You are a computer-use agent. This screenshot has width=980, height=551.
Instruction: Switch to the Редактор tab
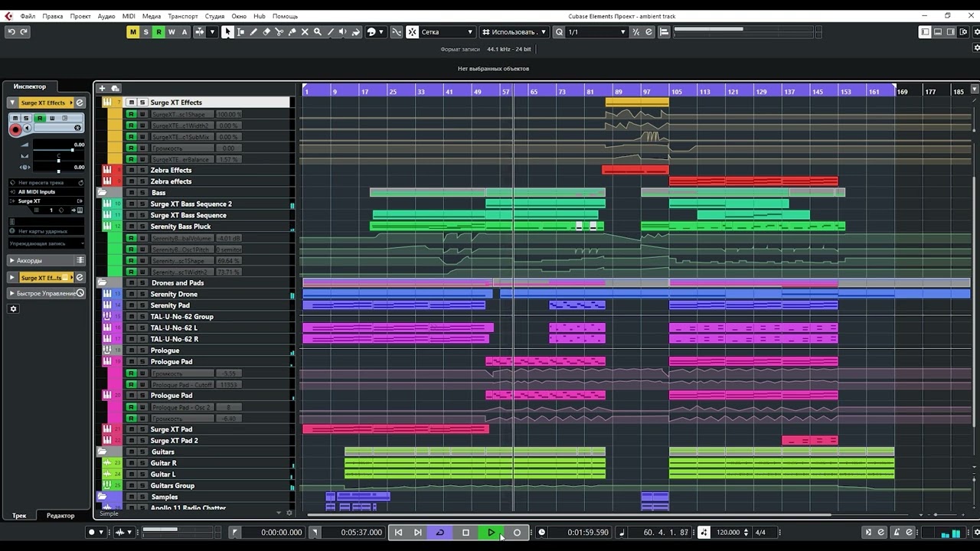[x=60, y=515]
